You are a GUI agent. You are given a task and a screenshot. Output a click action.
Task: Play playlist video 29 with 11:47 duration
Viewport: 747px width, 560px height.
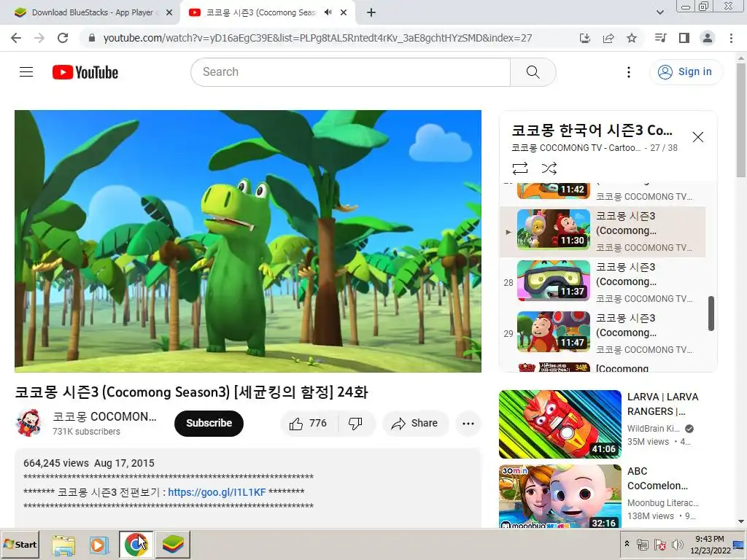click(603, 334)
